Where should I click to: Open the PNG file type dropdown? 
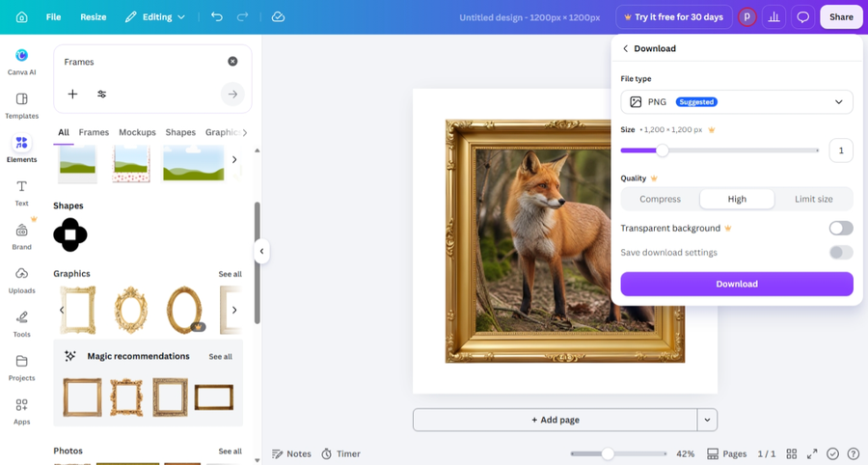(x=737, y=102)
